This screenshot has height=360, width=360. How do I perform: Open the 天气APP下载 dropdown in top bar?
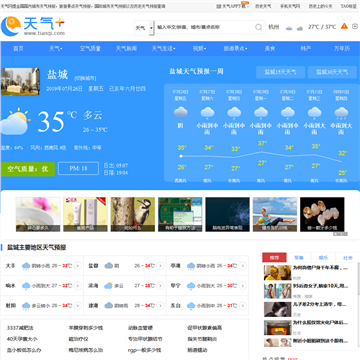(x=233, y=6)
